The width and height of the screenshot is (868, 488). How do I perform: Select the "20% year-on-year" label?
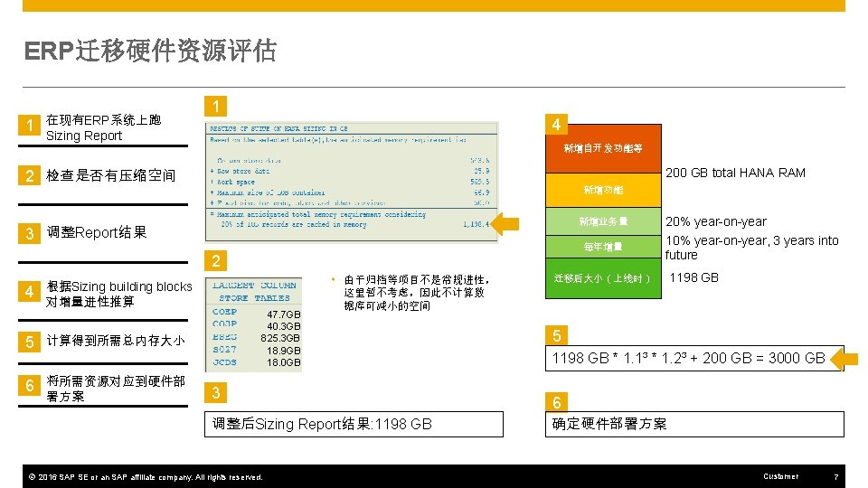click(716, 221)
